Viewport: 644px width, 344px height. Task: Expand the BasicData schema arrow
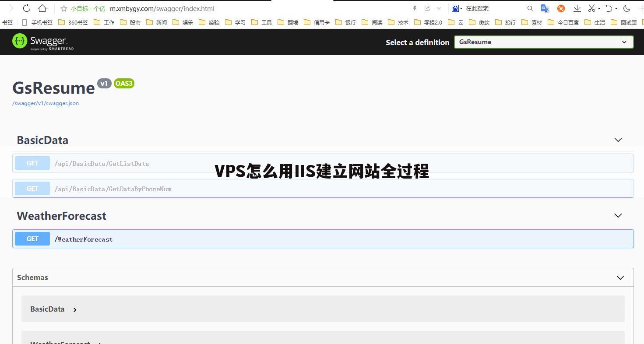75,309
